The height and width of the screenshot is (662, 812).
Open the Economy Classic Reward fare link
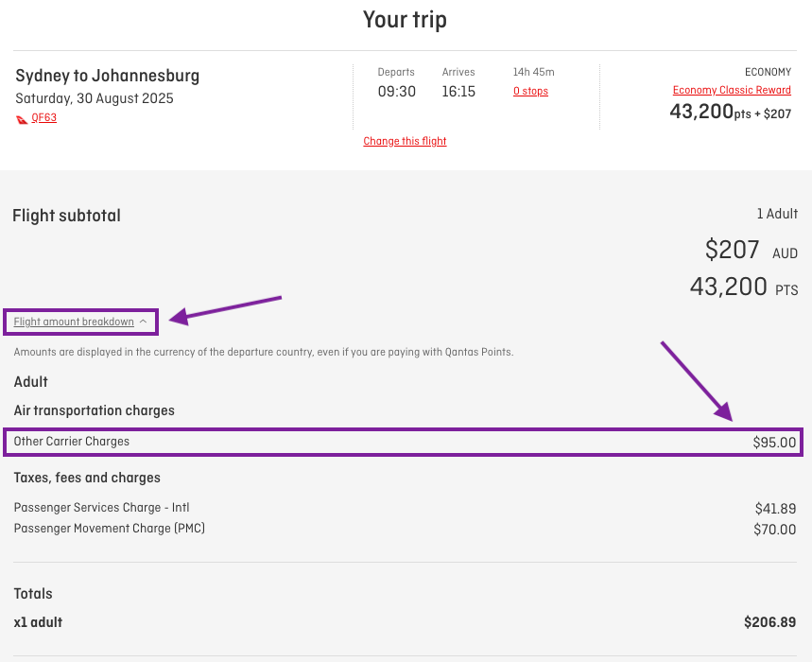pos(732,90)
